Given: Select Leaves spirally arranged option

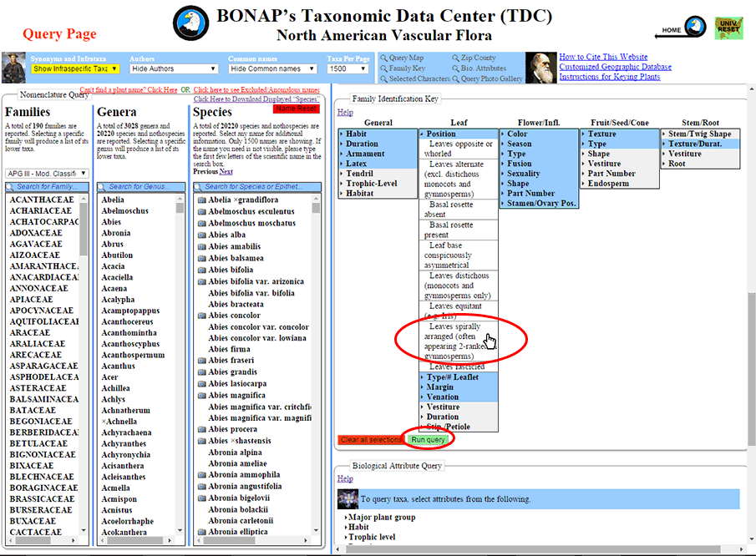Looking at the screenshot, I should [459, 341].
